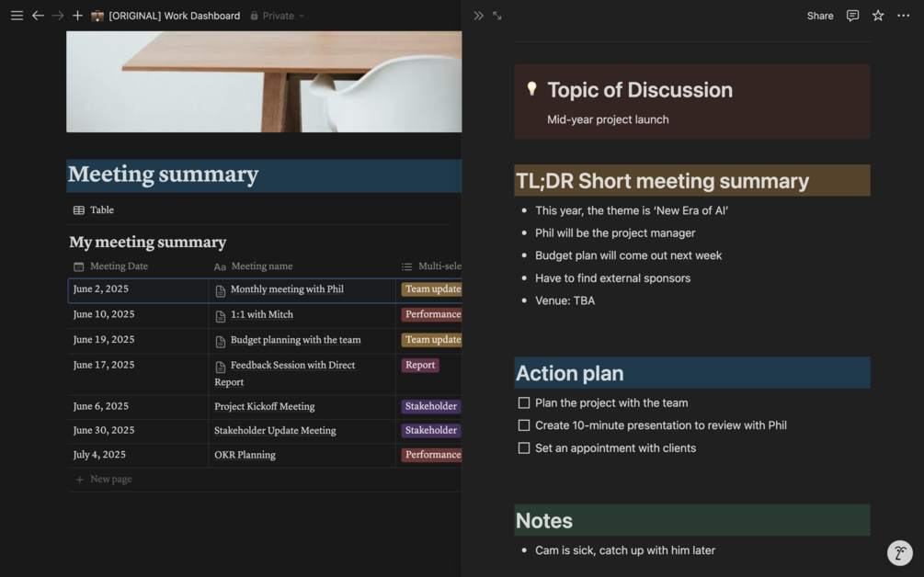Open the Meeting name column header menu

[x=262, y=266]
